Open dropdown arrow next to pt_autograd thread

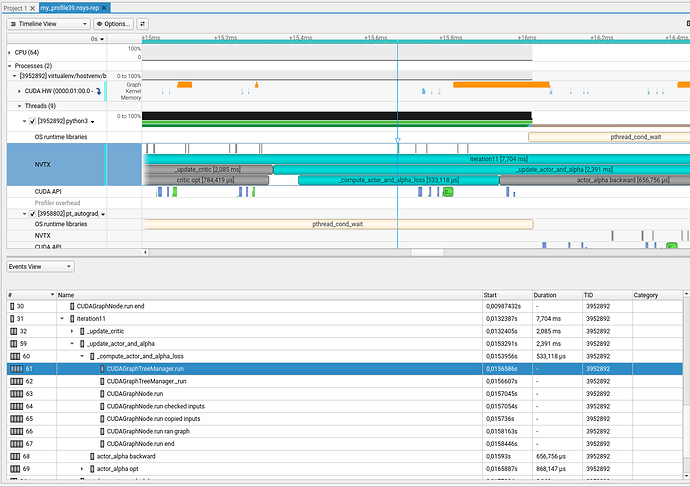(x=103, y=214)
